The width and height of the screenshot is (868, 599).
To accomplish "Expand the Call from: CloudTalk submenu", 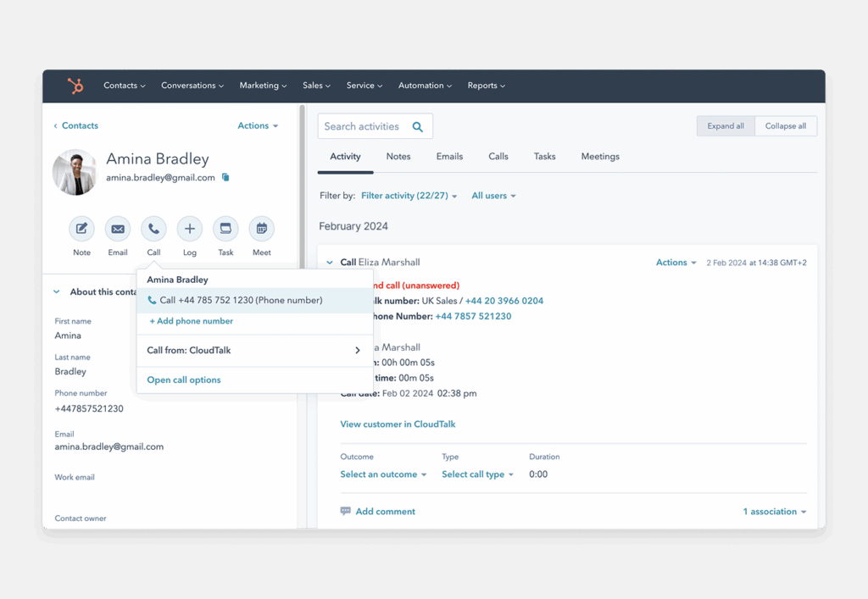I will (x=254, y=348).
